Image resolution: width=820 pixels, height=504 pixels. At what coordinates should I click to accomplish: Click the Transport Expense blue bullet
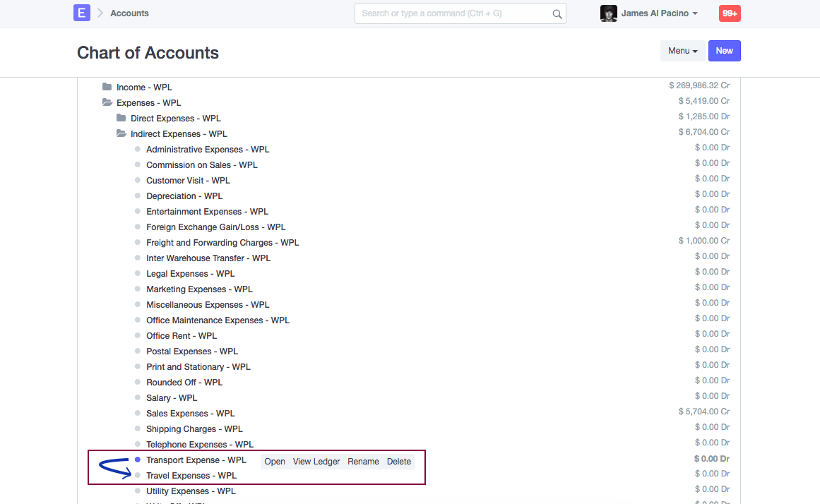[138, 460]
